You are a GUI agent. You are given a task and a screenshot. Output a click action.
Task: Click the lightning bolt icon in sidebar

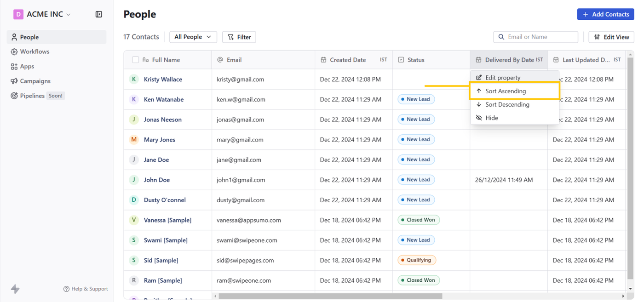(15, 289)
